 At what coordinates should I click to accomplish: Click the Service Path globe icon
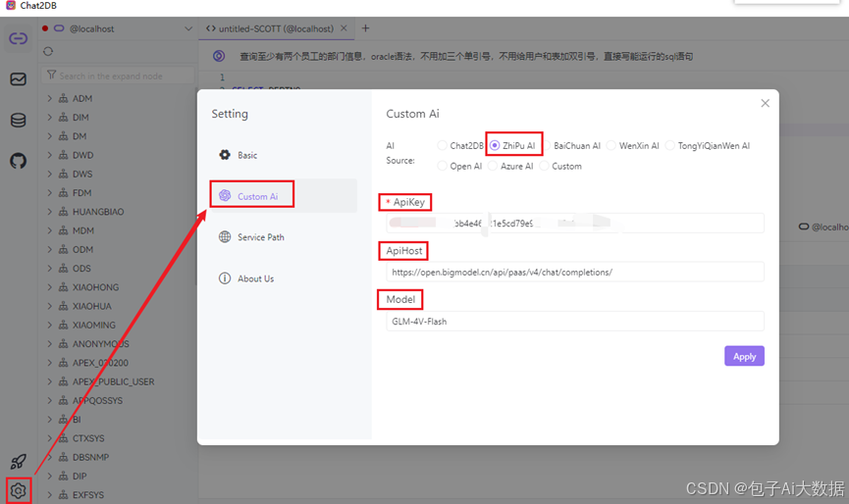tap(225, 237)
